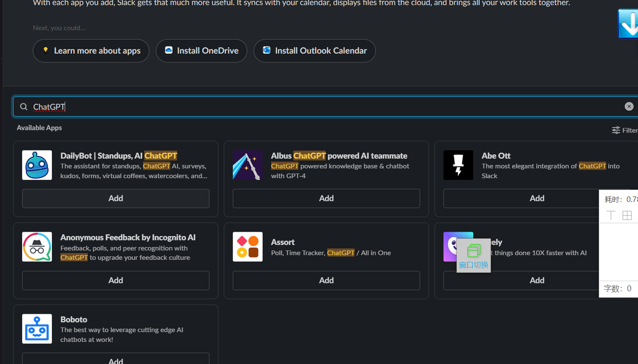
Task: Click the DailyBot robot app icon
Action: click(37, 165)
